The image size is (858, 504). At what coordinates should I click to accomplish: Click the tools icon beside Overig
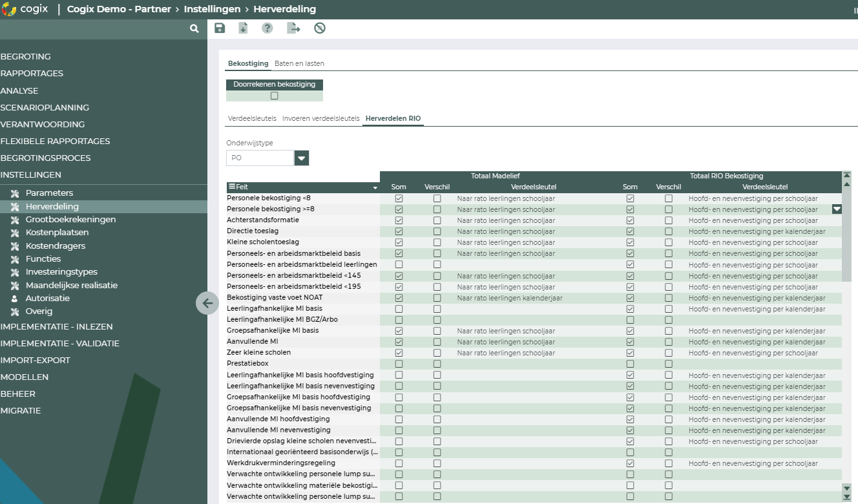[x=15, y=311]
